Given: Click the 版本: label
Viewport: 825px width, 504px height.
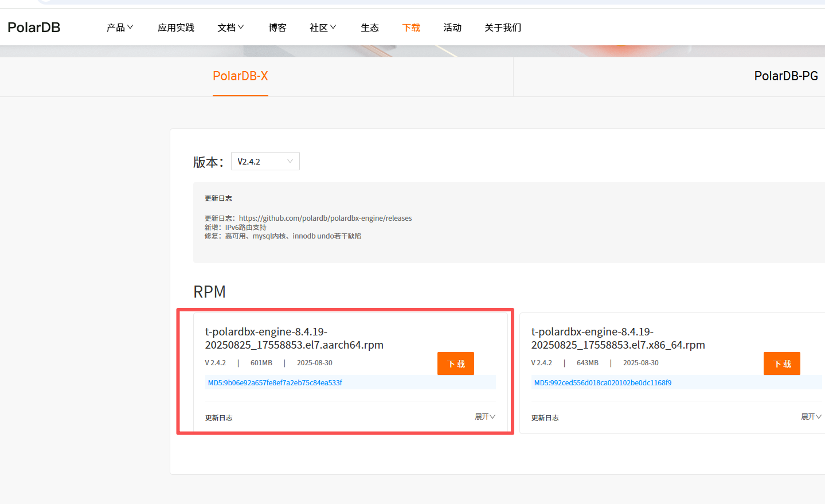Looking at the screenshot, I should (208, 162).
